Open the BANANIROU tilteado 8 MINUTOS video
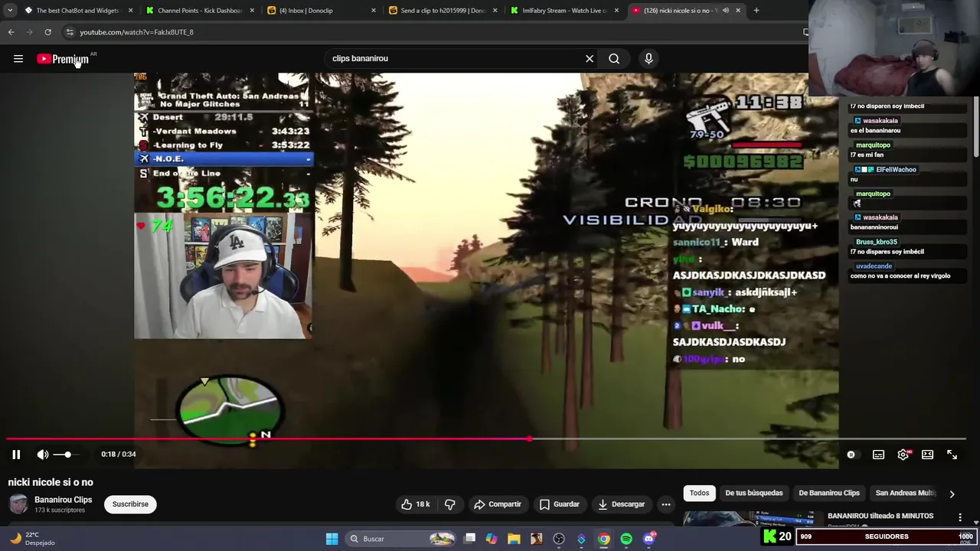This screenshot has width=980, height=551. coord(880,516)
